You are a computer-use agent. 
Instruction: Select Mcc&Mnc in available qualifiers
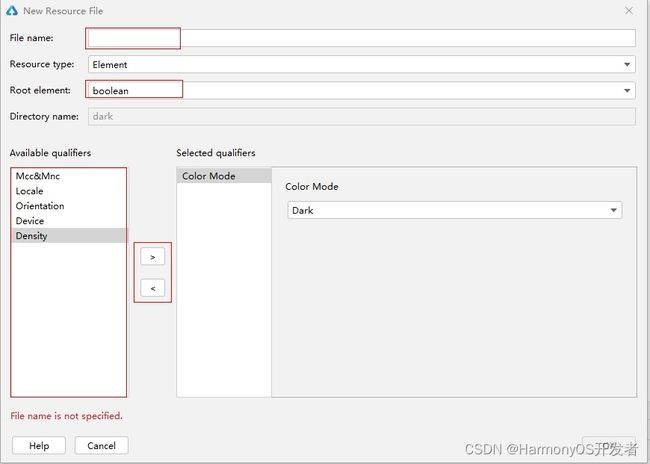pyautogui.click(x=69, y=176)
